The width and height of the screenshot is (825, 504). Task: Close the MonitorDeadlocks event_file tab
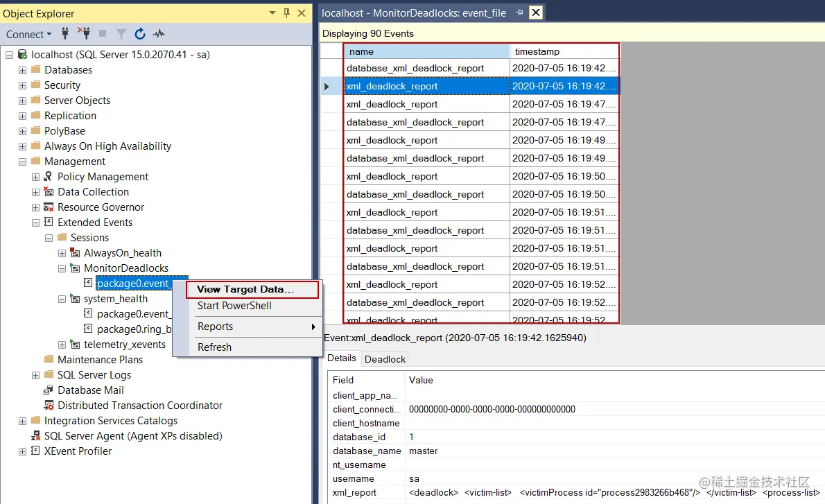pos(536,12)
